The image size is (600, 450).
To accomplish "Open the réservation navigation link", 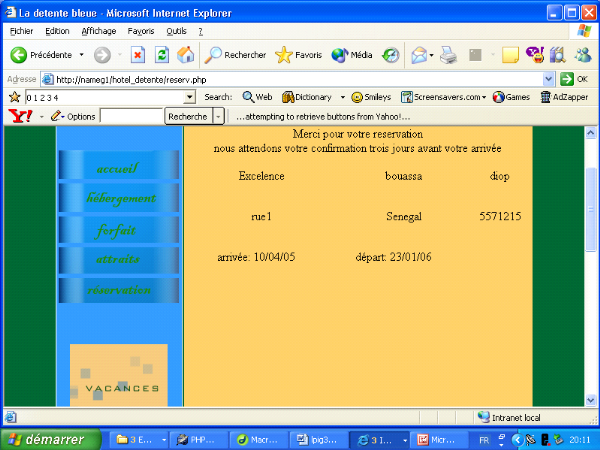I will (x=119, y=290).
